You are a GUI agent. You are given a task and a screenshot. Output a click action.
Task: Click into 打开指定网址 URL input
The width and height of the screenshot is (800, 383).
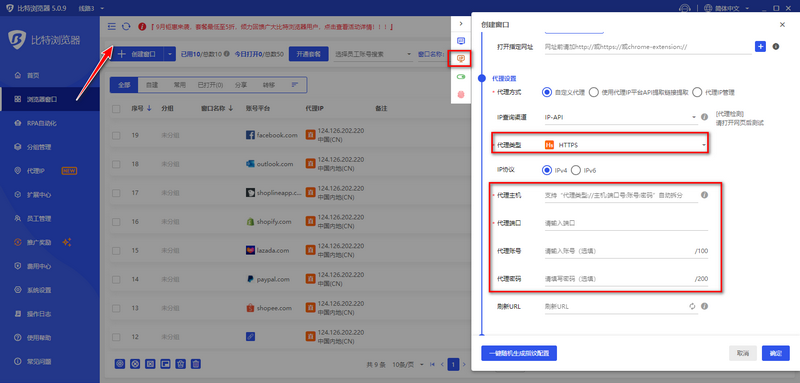(647, 46)
